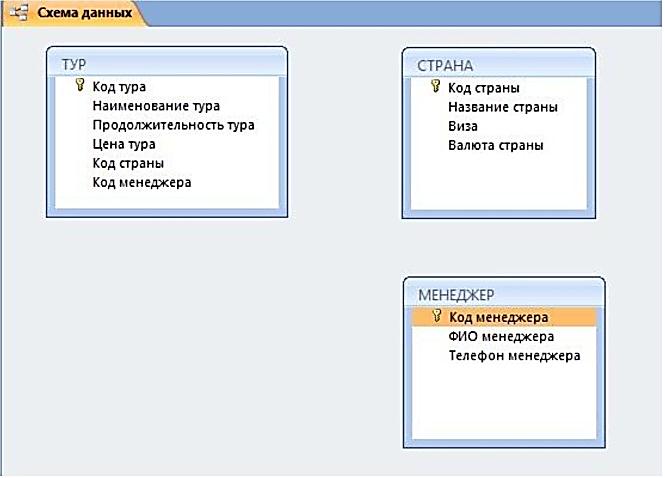
Task: Click the key icon beside Код менеджера in МЕНЕДЖЕР
Action: pos(436,316)
